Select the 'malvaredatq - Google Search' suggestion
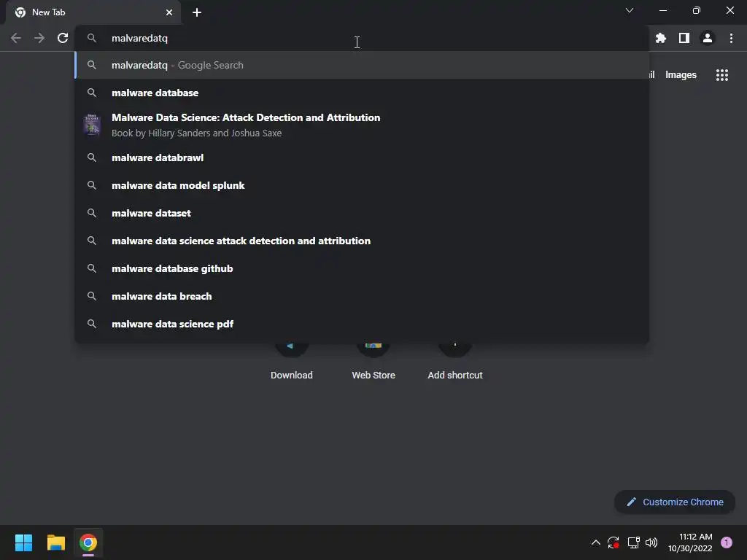The height and width of the screenshot is (560, 747). click(362, 65)
